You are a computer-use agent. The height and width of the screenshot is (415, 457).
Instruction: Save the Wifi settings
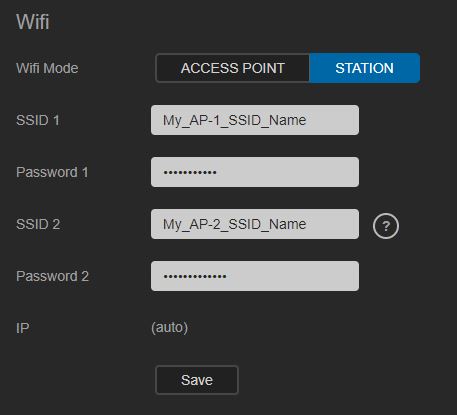click(x=197, y=380)
